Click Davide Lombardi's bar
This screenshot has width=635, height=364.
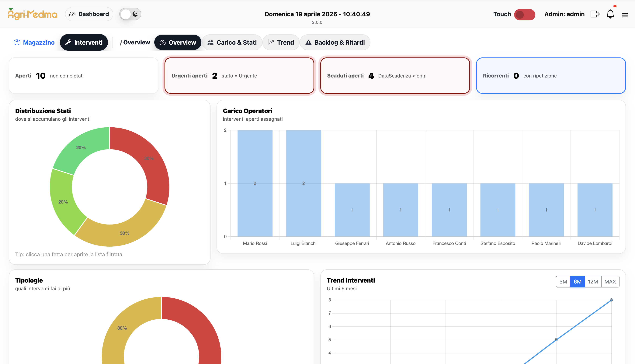tap(595, 210)
